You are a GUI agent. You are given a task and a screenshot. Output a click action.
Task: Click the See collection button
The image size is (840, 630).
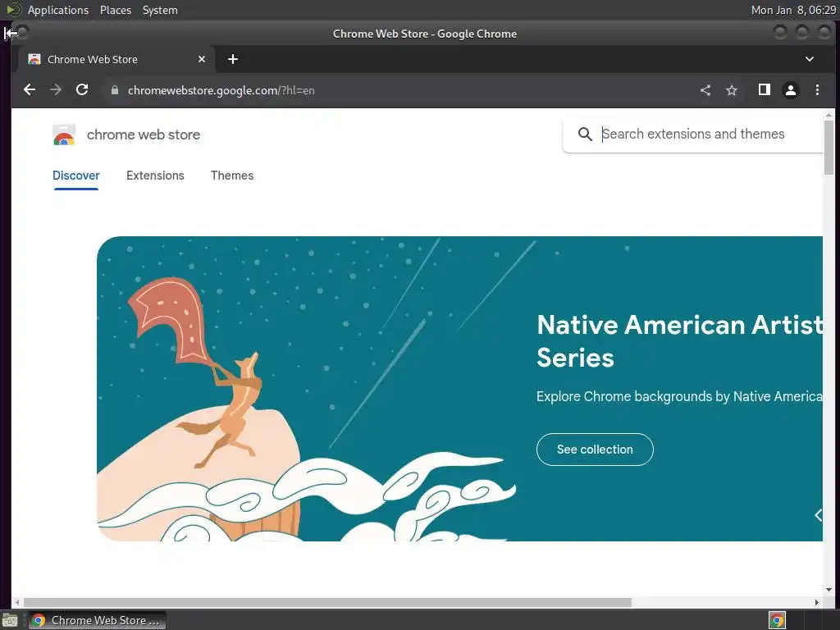point(595,450)
